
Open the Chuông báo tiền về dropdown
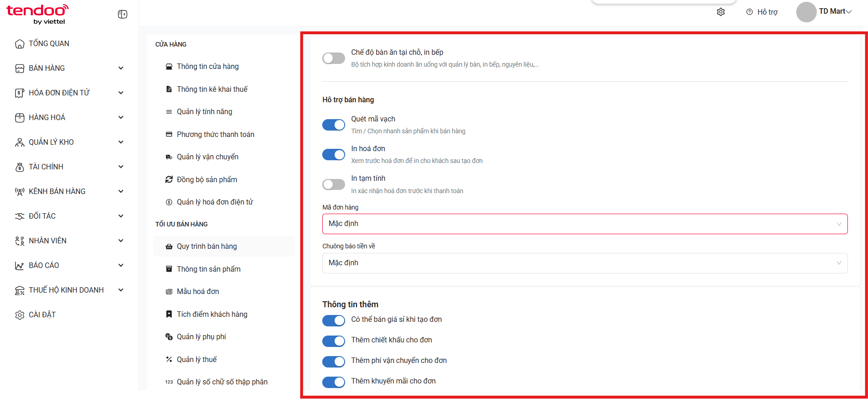[x=585, y=263]
